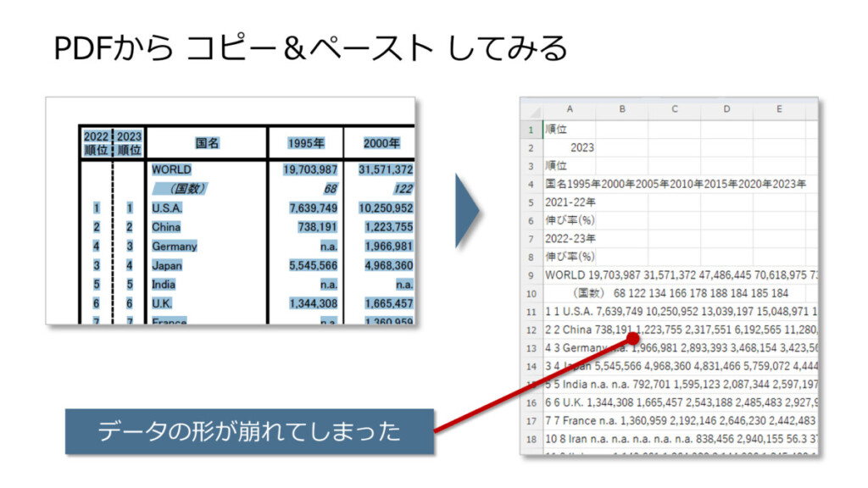Select column A header in the spreadsheet
Screen dimensions: 868x488
pyautogui.click(x=569, y=109)
